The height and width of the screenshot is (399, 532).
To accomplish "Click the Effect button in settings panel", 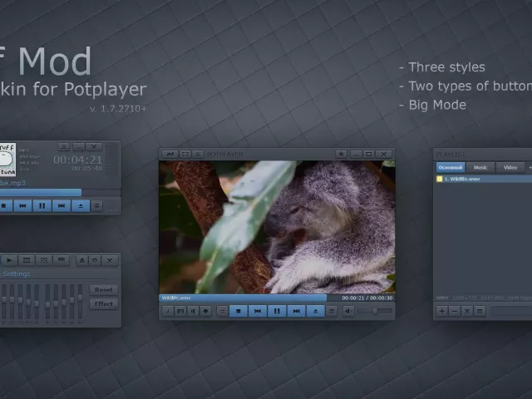I will tap(104, 303).
